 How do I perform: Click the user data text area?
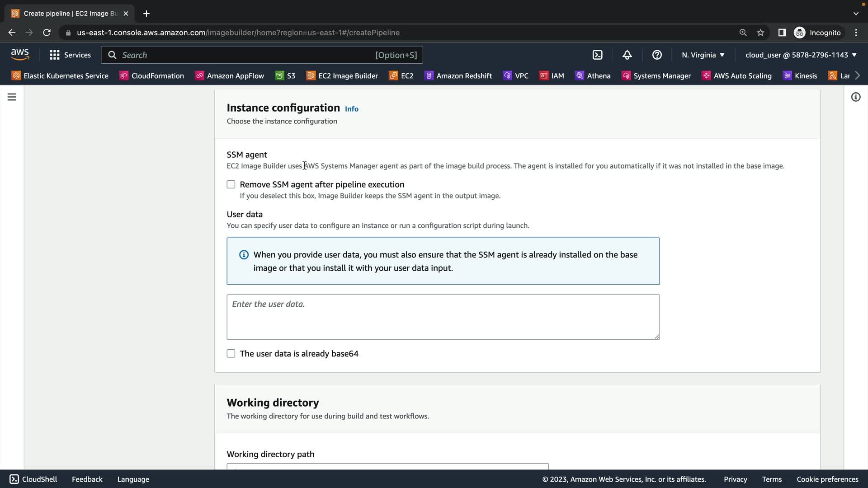click(x=443, y=317)
